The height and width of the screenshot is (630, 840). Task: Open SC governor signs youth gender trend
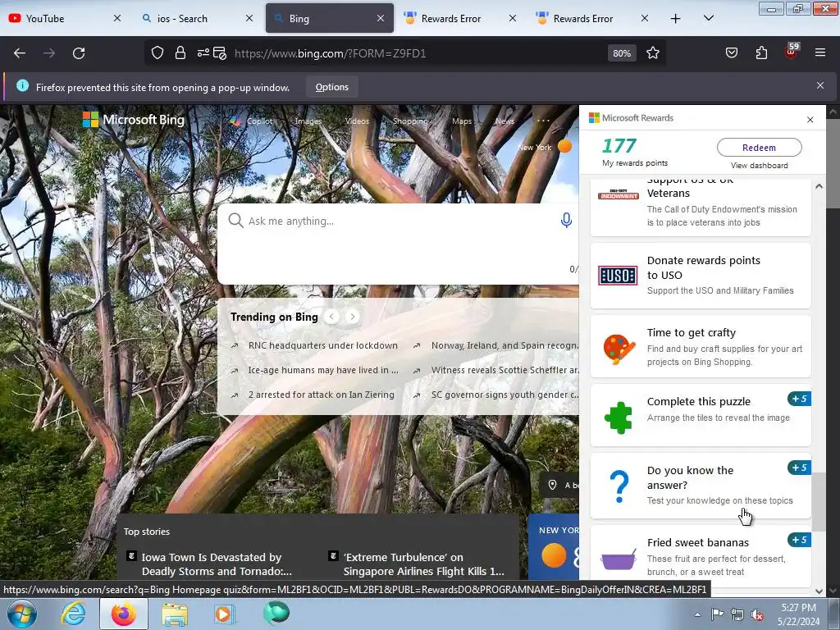[x=504, y=395]
